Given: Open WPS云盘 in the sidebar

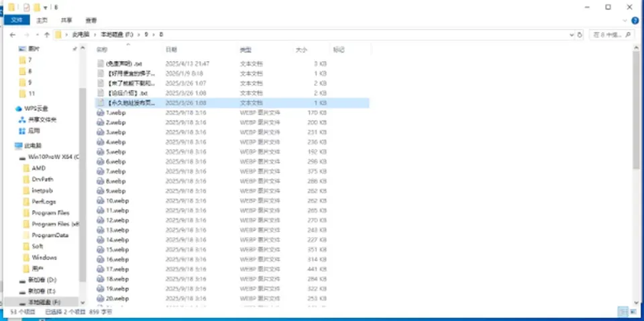Looking at the screenshot, I should point(36,109).
